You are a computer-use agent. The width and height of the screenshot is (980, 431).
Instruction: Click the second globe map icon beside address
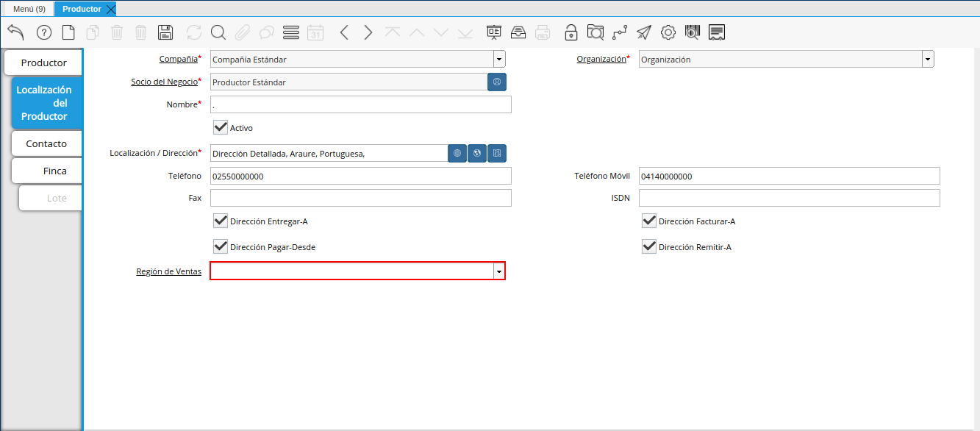(477, 153)
